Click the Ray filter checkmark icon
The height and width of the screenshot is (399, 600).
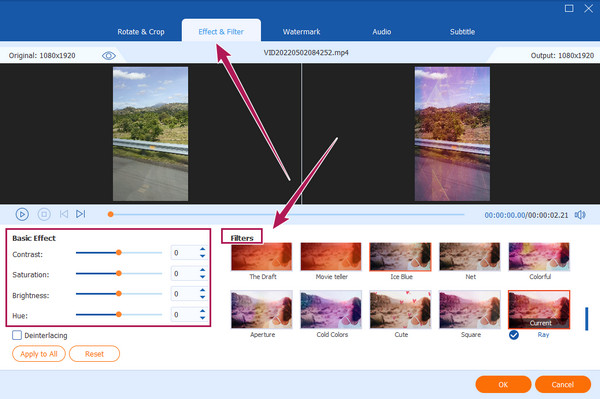point(514,335)
